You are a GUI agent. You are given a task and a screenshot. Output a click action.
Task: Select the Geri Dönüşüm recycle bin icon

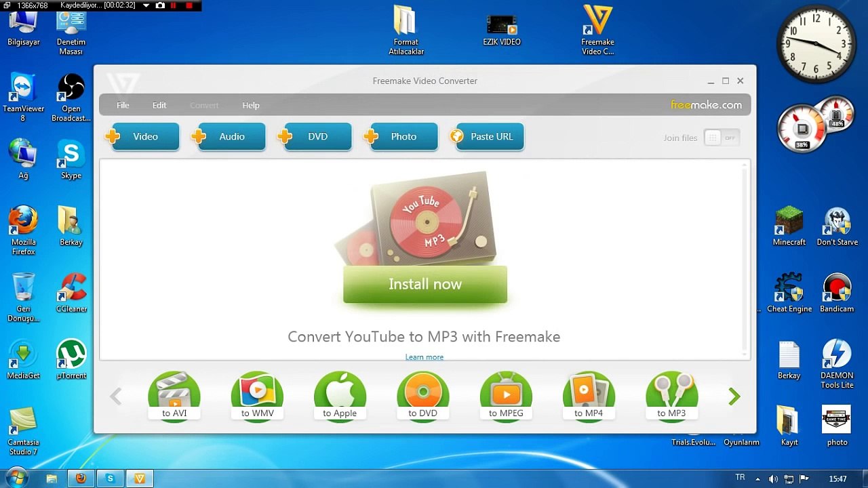(x=24, y=298)
